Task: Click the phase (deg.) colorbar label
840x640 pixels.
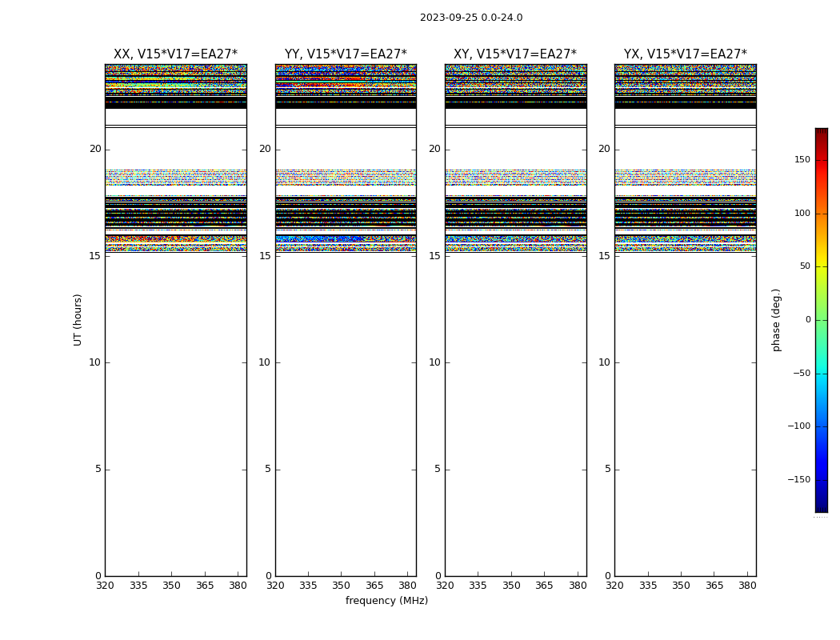Action: (776, 320)
